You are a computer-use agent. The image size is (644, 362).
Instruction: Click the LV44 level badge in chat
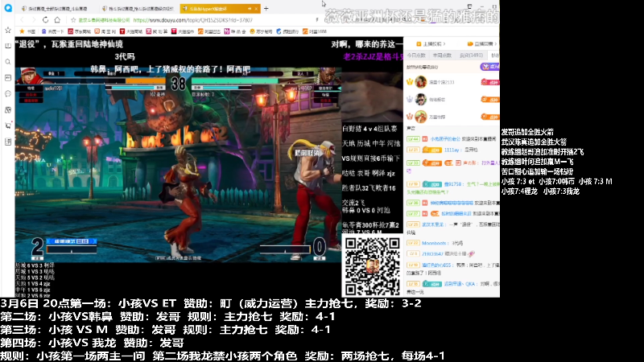[x=413, y=139]
